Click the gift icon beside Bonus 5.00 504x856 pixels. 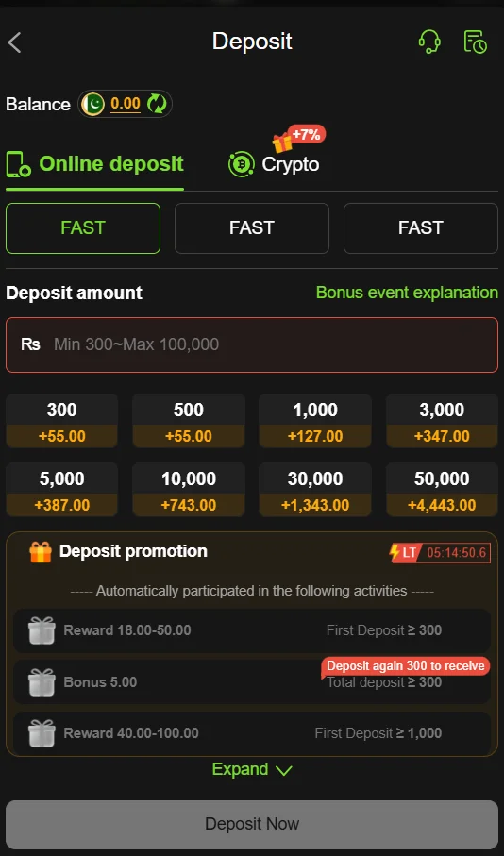42,681
